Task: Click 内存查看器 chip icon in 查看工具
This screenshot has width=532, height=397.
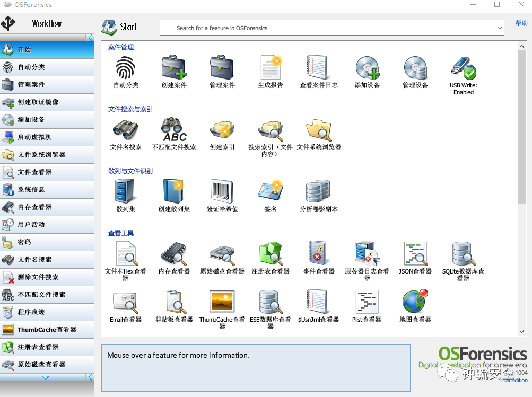Action: (174, 253)
